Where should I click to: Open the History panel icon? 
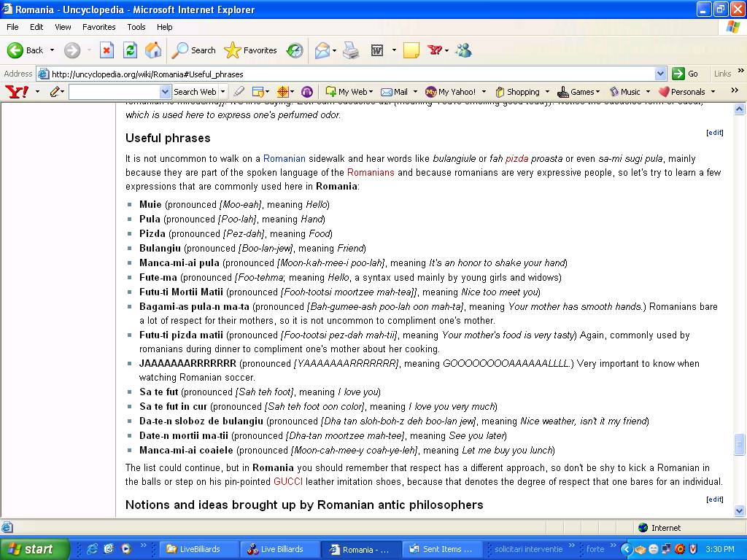click(x=295, y=50)
